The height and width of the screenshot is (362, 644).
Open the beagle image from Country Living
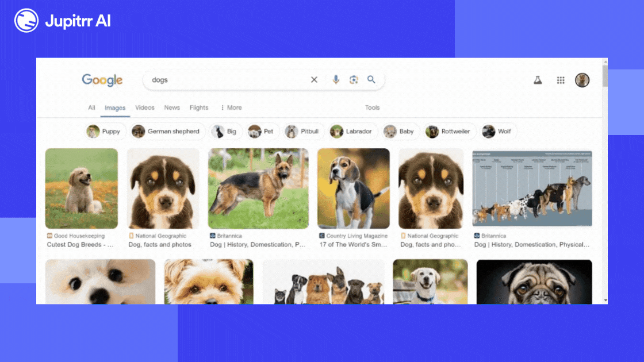click(x=353, y=188)
